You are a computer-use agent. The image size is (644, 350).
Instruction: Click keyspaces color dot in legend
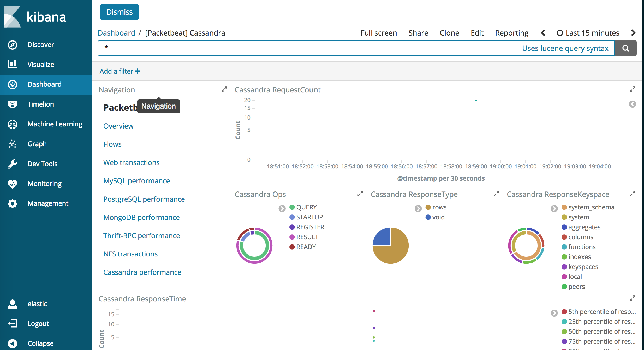tap(564, 267)
